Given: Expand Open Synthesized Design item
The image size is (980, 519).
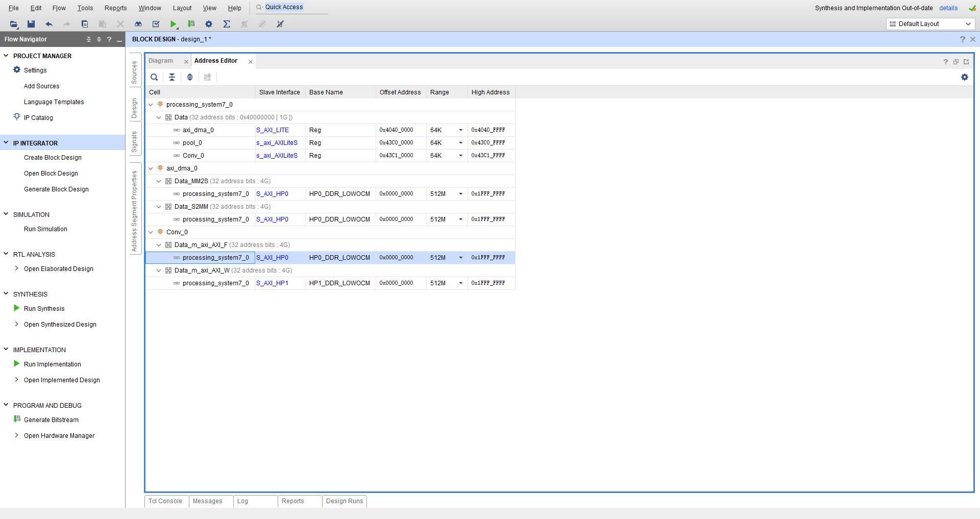Looking at the screenshot, I should 16,324.
